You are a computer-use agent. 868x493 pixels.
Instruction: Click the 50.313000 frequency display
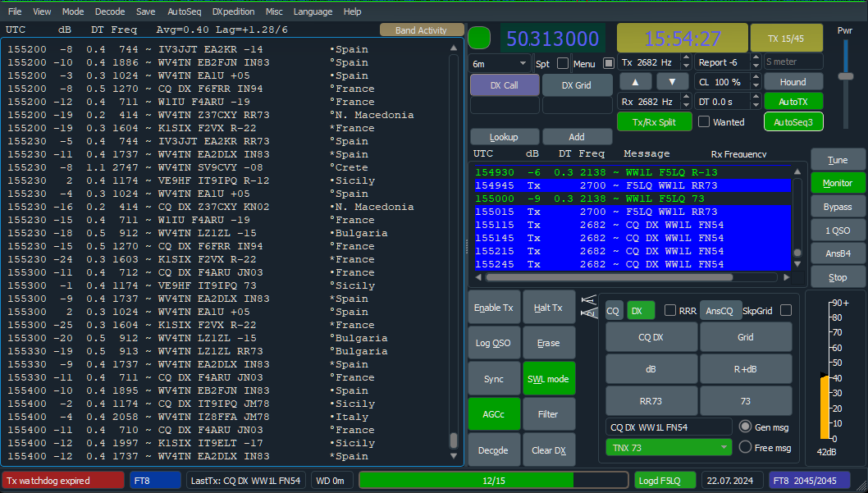pos(552,39)
